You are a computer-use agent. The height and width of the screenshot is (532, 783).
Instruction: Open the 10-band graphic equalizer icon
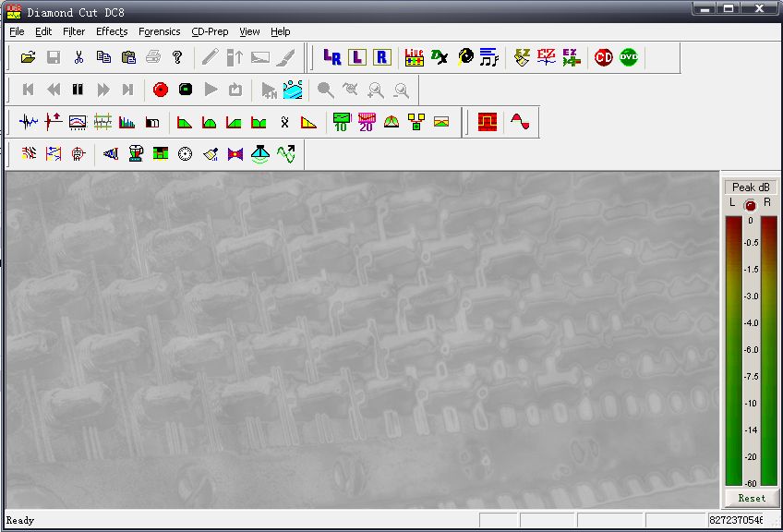pos(342,122)
